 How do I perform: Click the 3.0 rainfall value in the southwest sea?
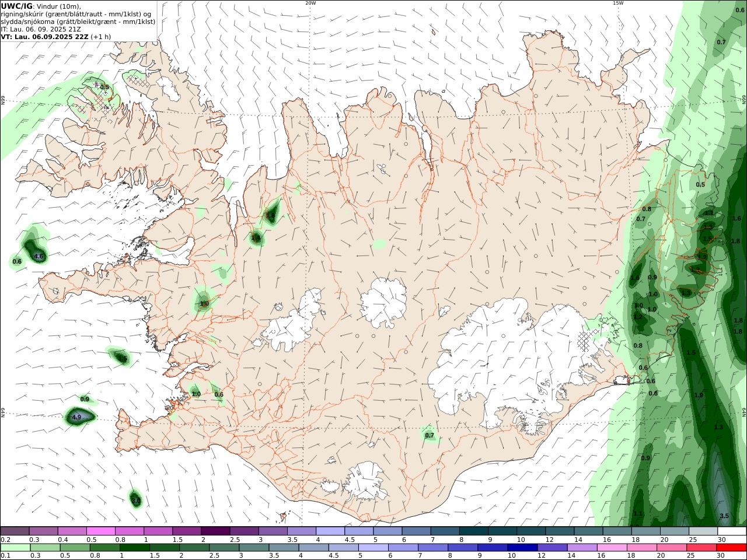click(135, 501)
